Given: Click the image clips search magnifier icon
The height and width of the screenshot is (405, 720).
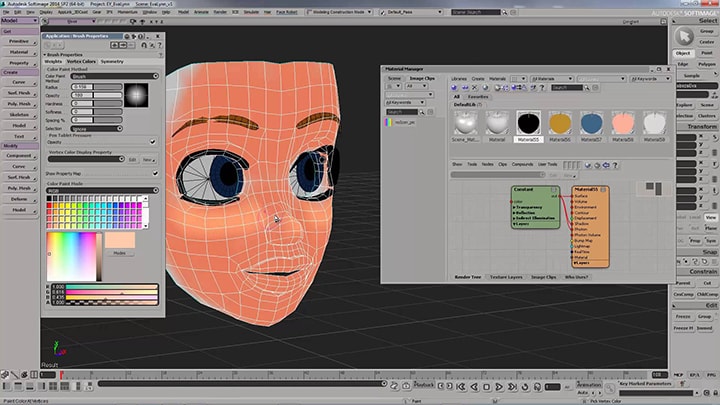Looking at the screenshot, I should point(422,112).
